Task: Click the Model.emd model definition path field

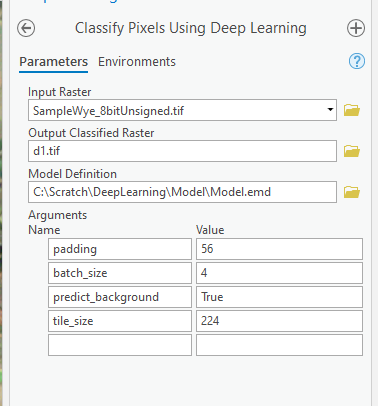Action: pyautogui.click(x=182, y=192)
